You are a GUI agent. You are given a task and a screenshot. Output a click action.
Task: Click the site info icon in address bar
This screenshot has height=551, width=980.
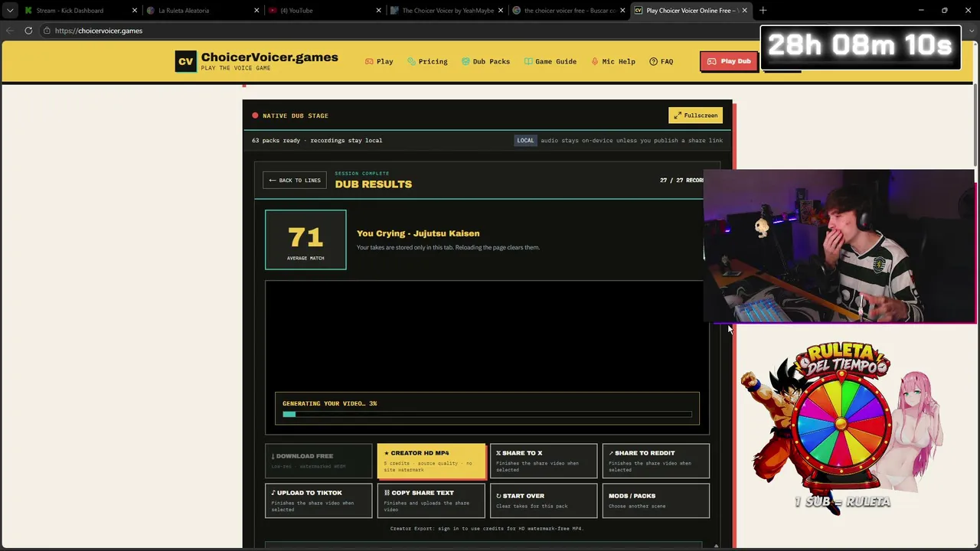coord(47,31)
